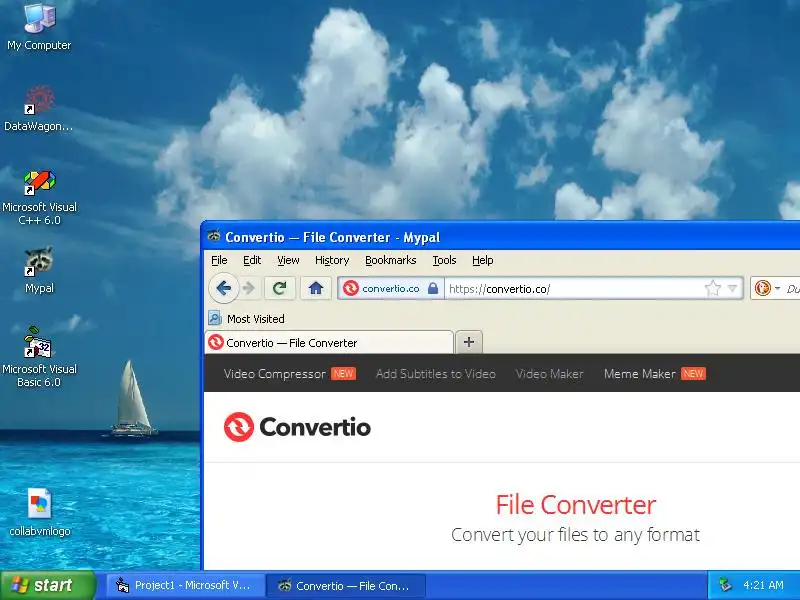The image size is (800, 600).
Task: Open the History menu
Action: (x=332, y=260)
